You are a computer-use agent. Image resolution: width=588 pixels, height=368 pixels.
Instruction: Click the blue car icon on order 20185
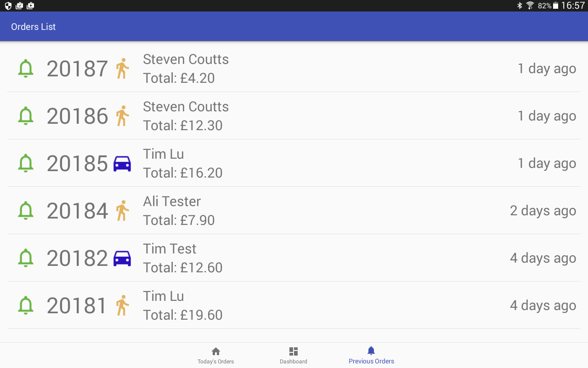coord(122,164)
